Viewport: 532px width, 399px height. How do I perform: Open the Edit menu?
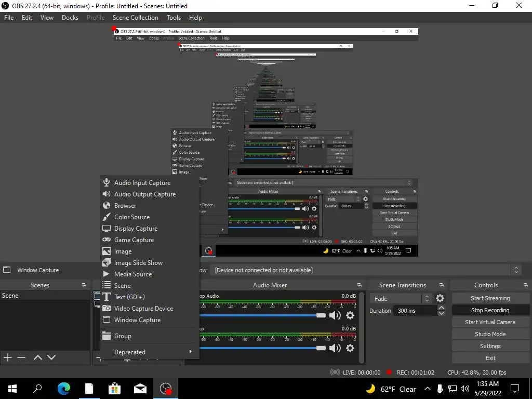pos(27,18)
